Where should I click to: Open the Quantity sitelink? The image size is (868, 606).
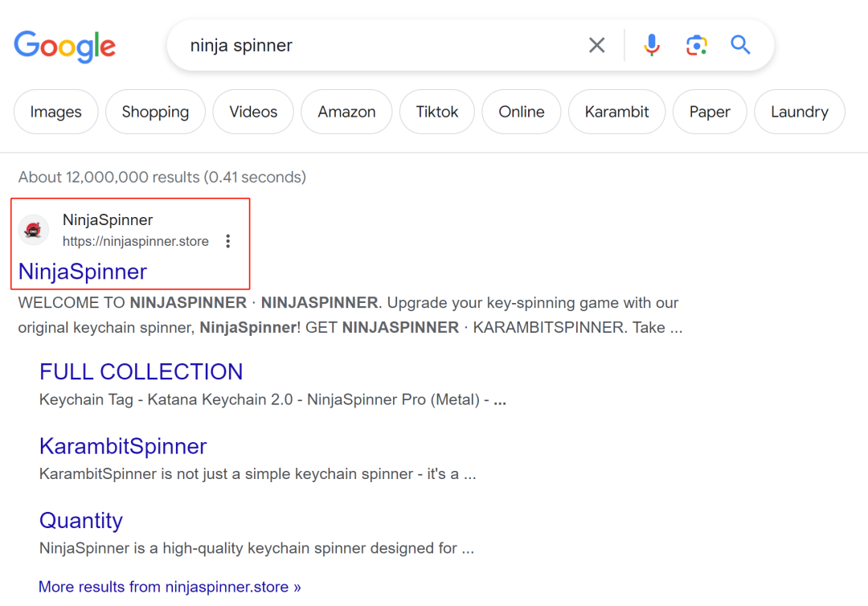point(81,521)
